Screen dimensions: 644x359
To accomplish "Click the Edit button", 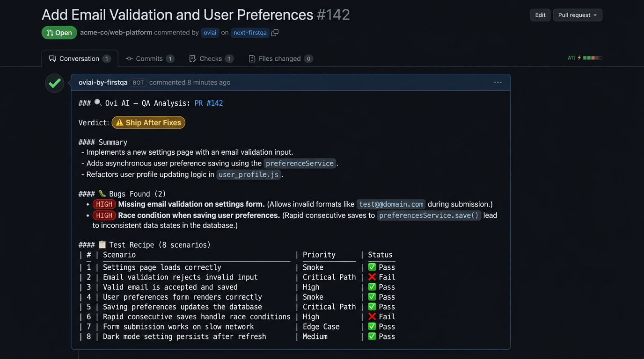I will click(x=540, y=15).
